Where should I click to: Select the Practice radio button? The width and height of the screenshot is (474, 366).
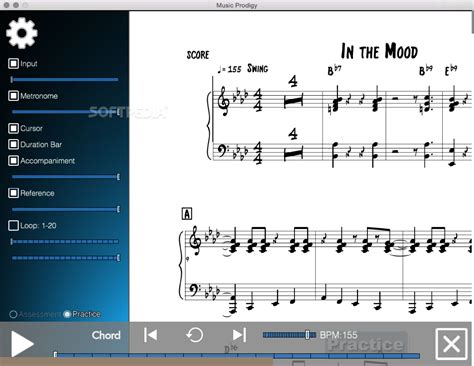point(67,314)
